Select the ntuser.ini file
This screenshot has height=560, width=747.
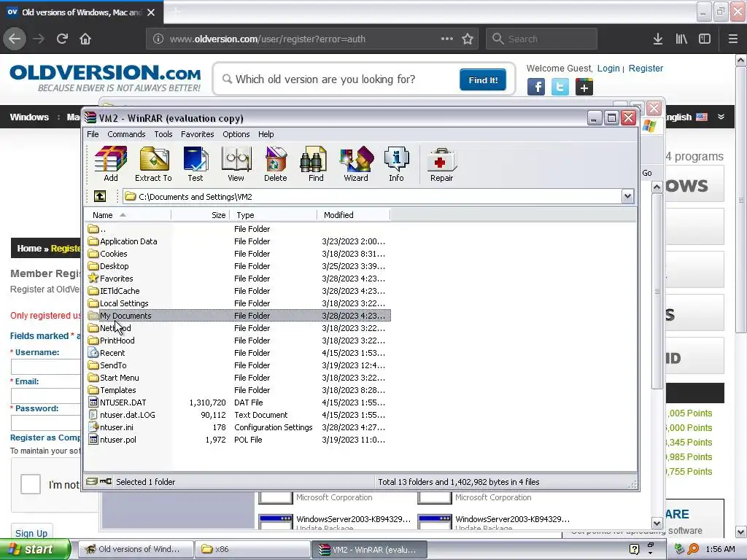click(237, 427)
